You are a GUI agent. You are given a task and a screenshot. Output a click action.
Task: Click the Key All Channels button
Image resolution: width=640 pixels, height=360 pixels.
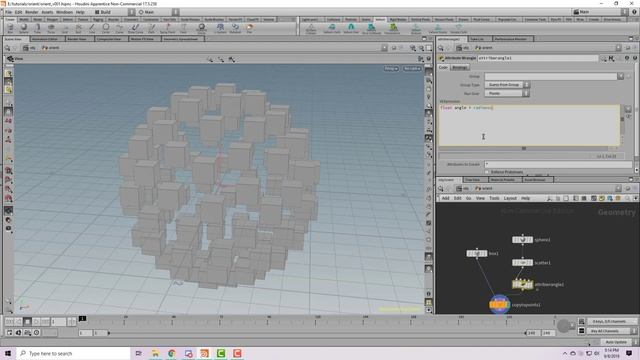coord(610,331)
